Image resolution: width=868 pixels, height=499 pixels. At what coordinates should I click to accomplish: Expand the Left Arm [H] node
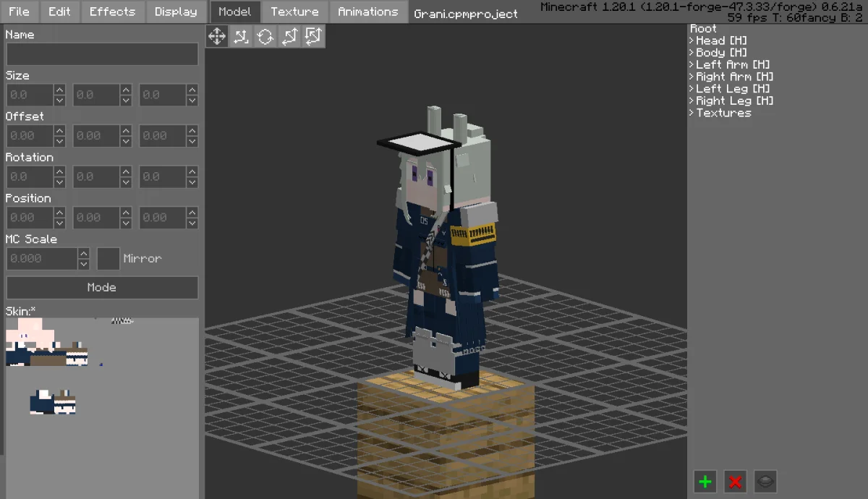pyautogui.click(x=692, y=64)
